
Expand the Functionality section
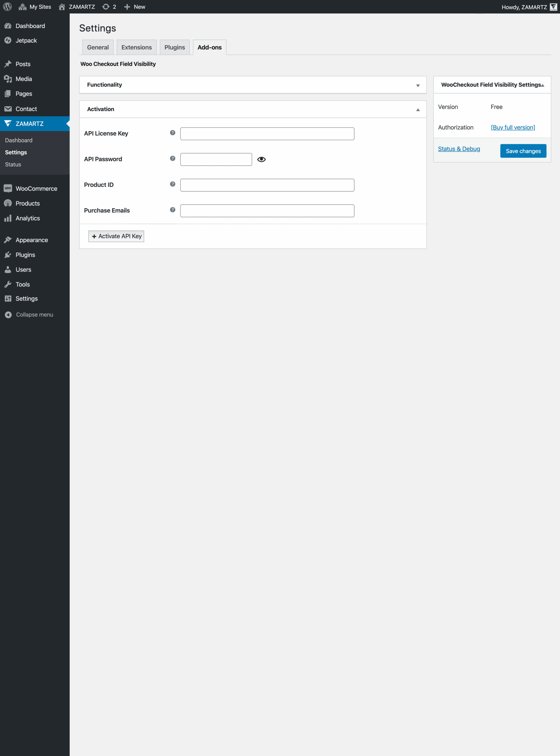coord(417,85)
